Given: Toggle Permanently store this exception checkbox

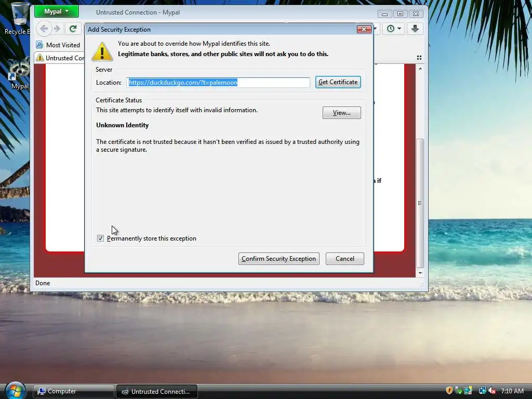Looking at the screenshot, I should pos(100,238).
